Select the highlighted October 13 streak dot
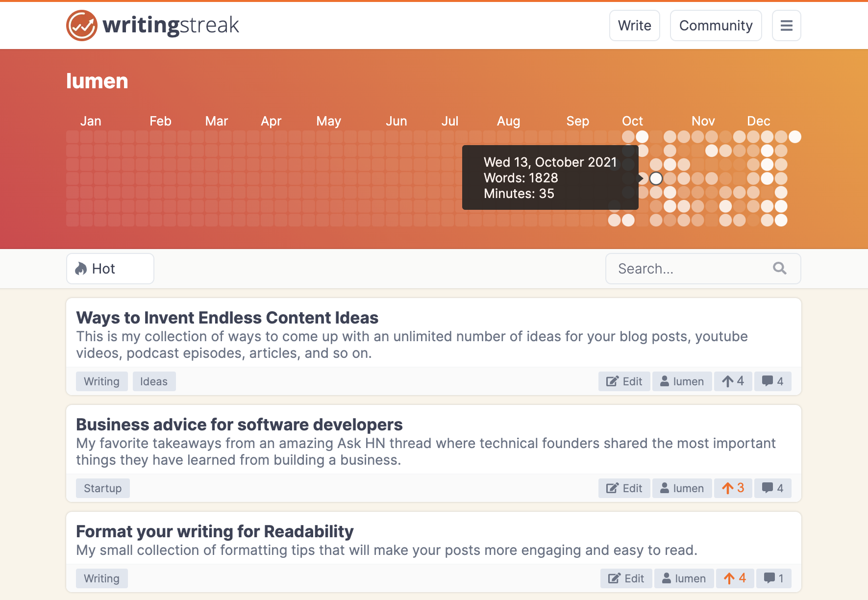 (x=656, y=178)
